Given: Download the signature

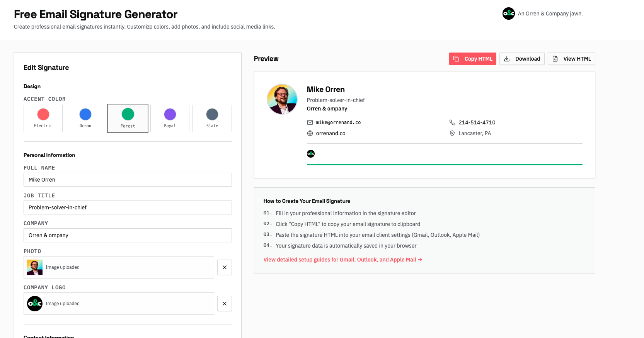Looking at the screenshot, I should tap(522, 59).
